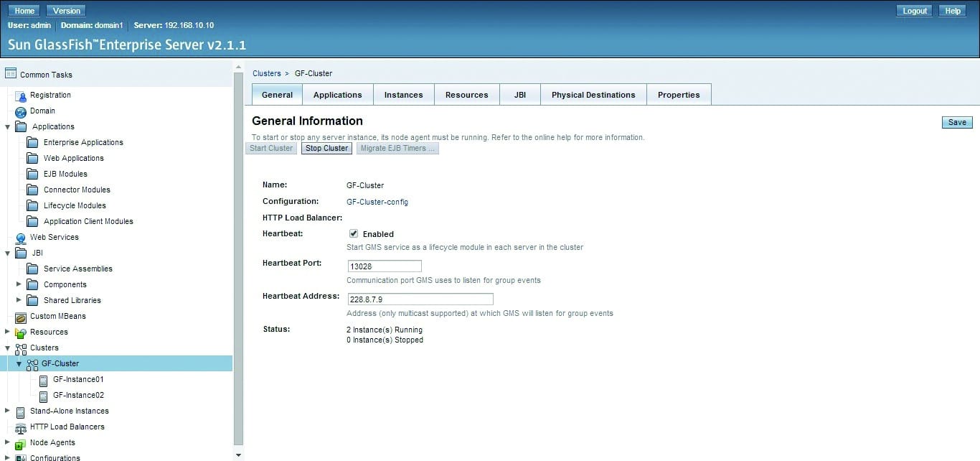Open Custom MBeans using its icon
The height and width of the screenshot is (461, 980).
pyautogui.click(x=20, y=316)
